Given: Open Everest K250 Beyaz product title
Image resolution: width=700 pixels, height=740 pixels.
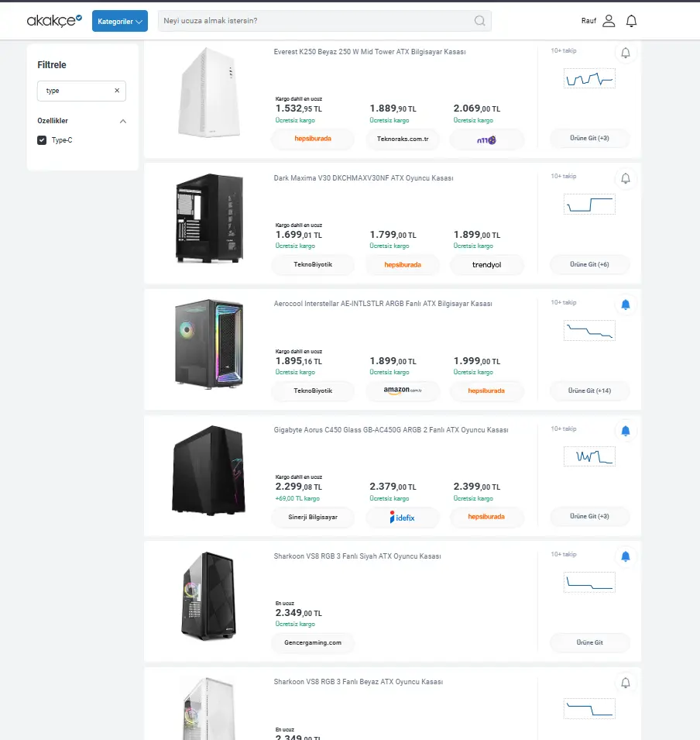Looking at the screenshot, I should pyautogui.click(x=369, y=52).
